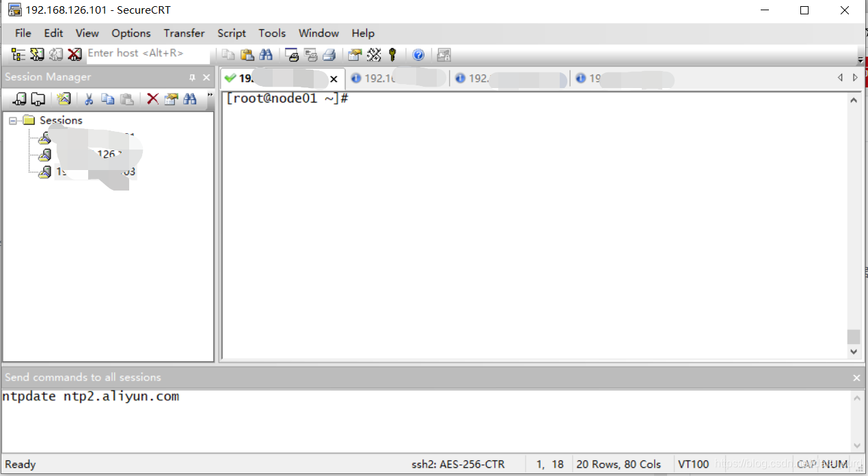
Task: Click the Print Screen toolbar icon
Action: coord(292,55)
